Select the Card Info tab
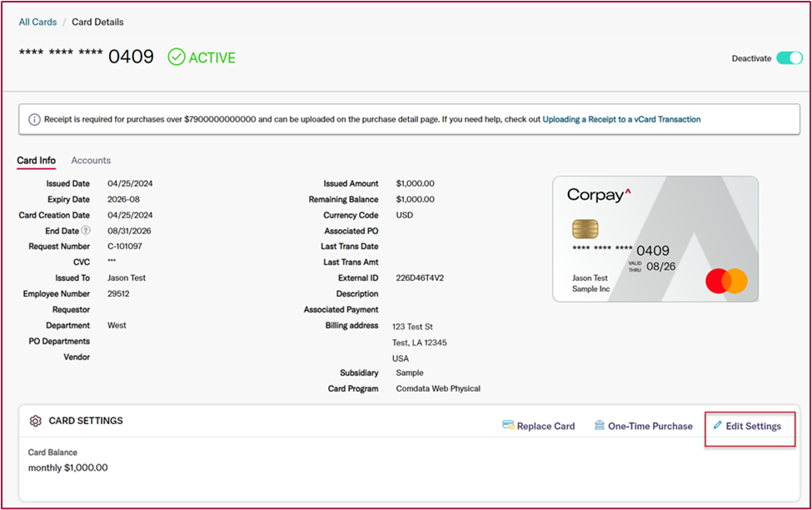This screenshot has height=510, width=812. coord(37,160)
